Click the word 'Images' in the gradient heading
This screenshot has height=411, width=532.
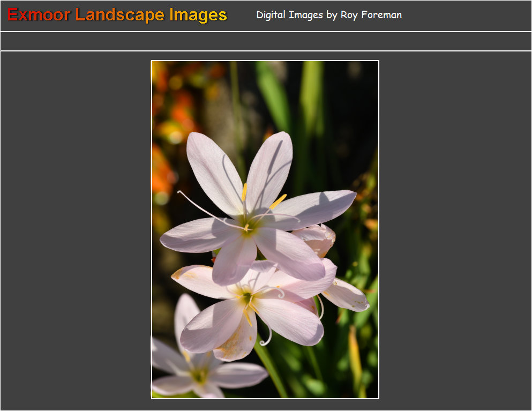[x=198, y=15]
